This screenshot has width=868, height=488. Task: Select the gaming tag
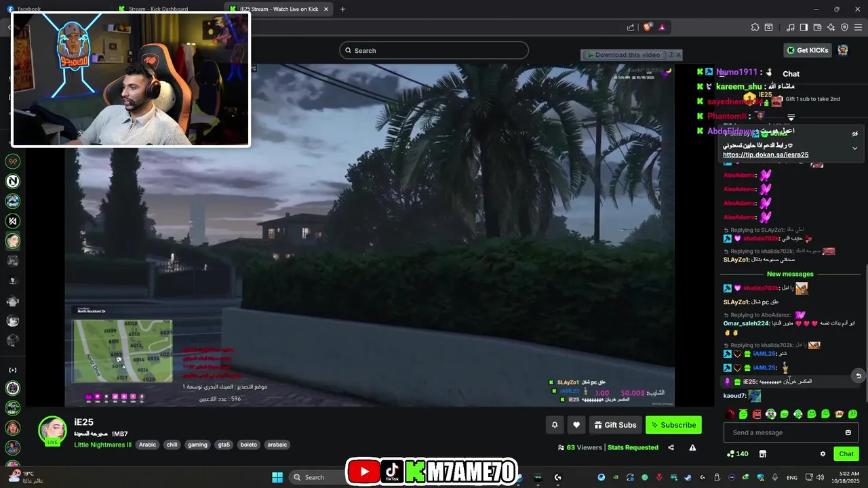[x=197, y=445]
